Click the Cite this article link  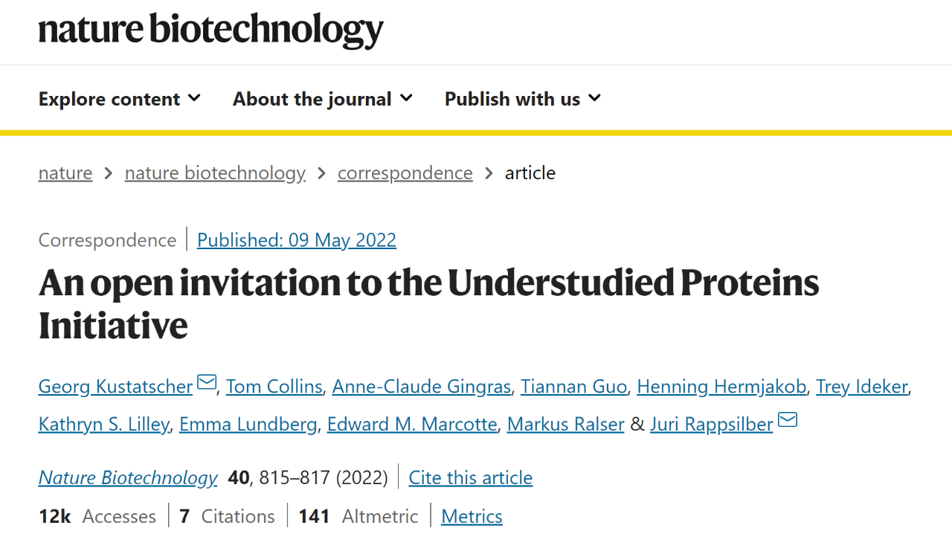click(471, 477)
